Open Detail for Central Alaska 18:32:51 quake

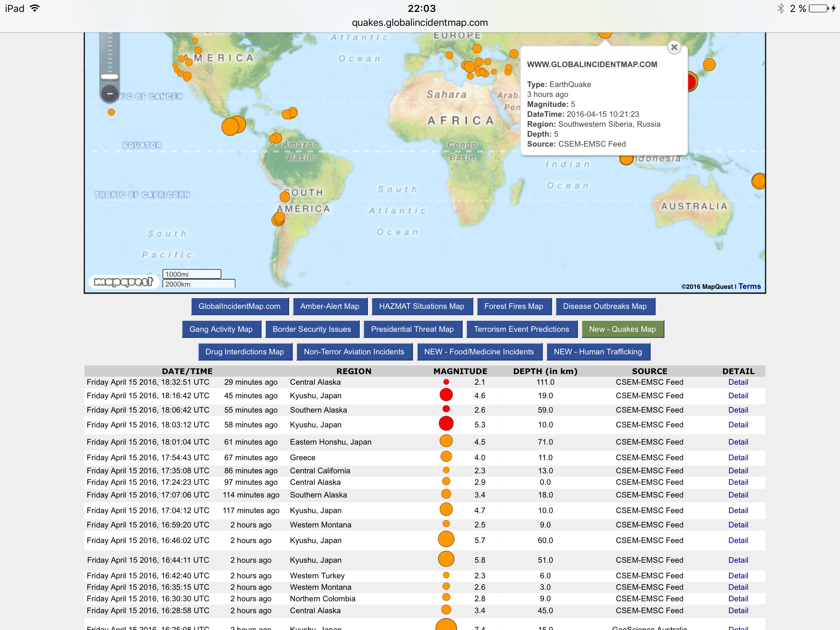pyautogui.click(x=738, y=382)
